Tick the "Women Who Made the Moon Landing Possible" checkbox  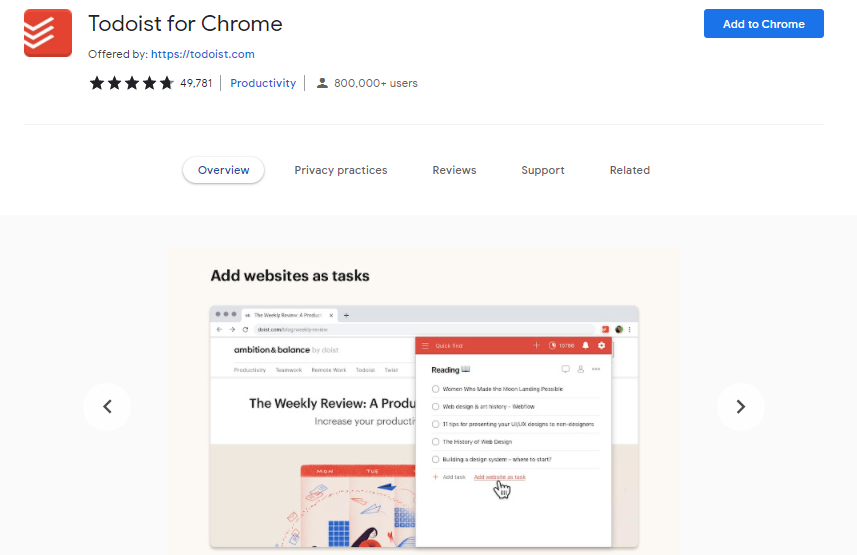pyautogui.click(x=435, y=389)
